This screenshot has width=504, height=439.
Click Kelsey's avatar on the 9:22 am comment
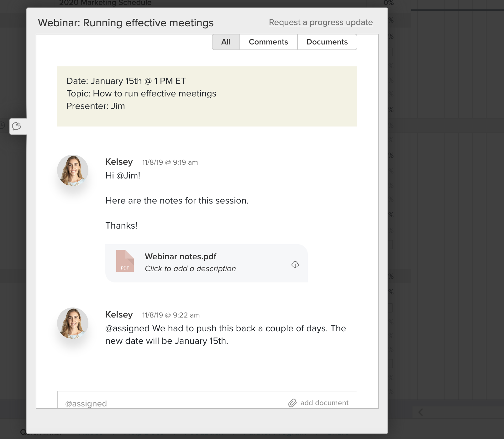[73, 323]
